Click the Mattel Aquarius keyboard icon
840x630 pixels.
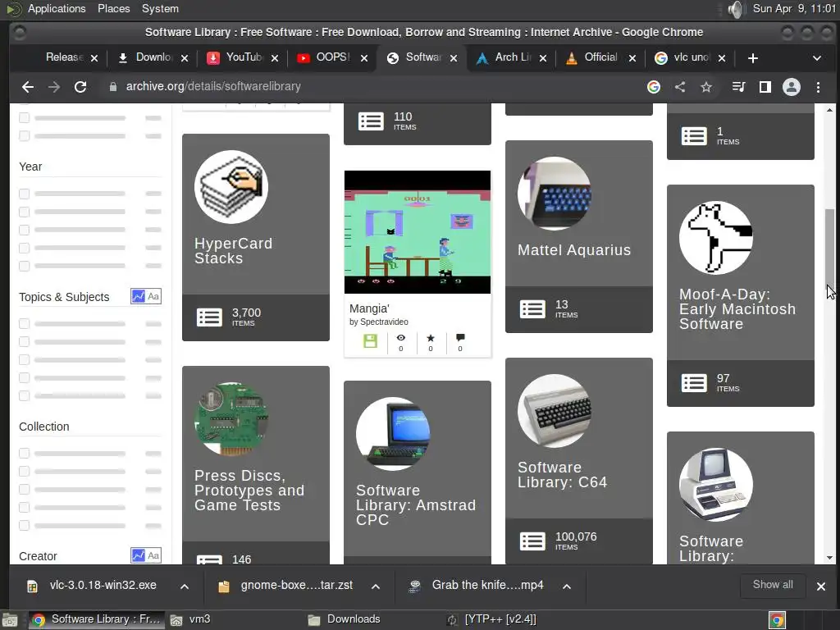click(x=555, y=194)
